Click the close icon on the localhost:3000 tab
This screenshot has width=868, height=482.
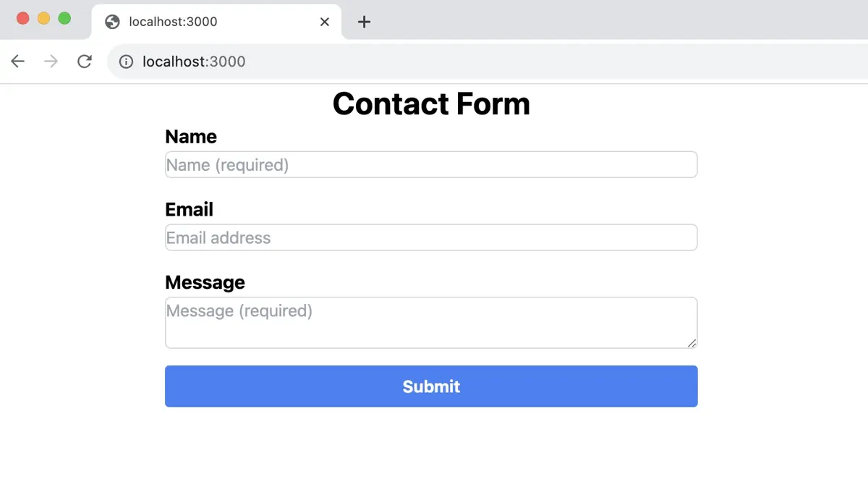click(x=324, y=22)
